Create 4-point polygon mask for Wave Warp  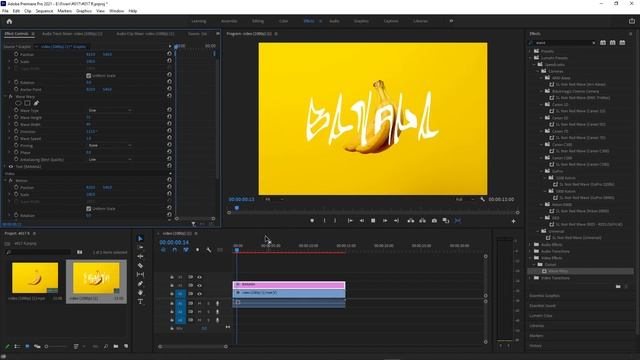click(x=27, y=103)
